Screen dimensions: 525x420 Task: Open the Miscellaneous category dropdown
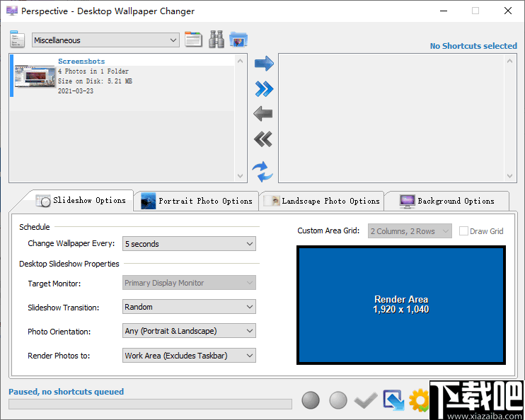point(105,40)
